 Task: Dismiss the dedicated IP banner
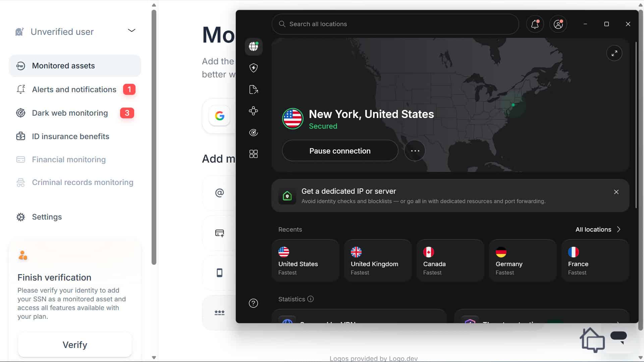coord(616,192)
